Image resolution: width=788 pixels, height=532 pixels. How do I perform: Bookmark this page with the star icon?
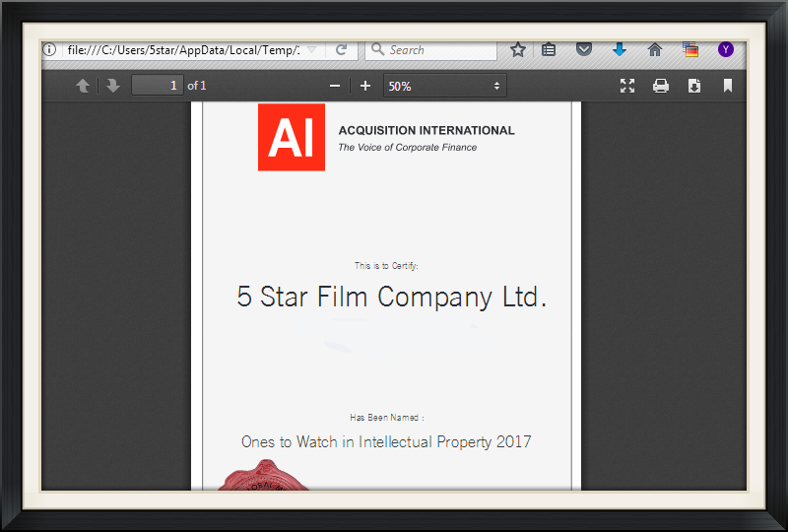click(518, 50)
